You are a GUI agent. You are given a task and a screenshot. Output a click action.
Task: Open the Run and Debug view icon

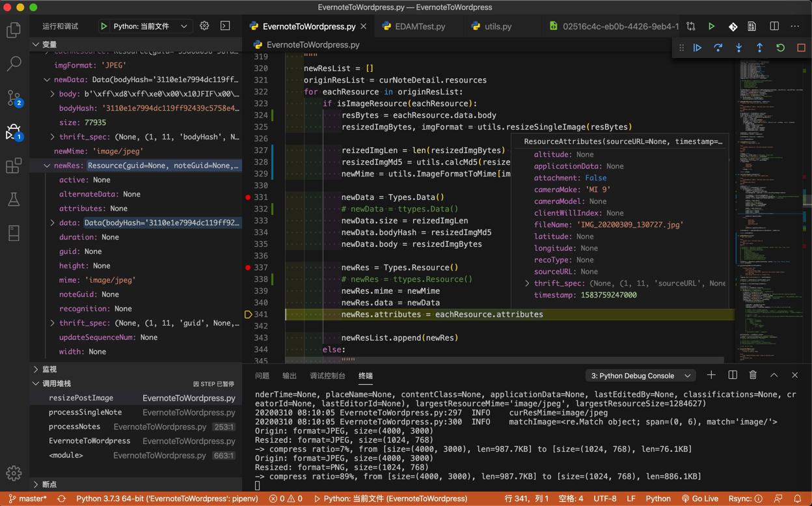click(14, 132)
